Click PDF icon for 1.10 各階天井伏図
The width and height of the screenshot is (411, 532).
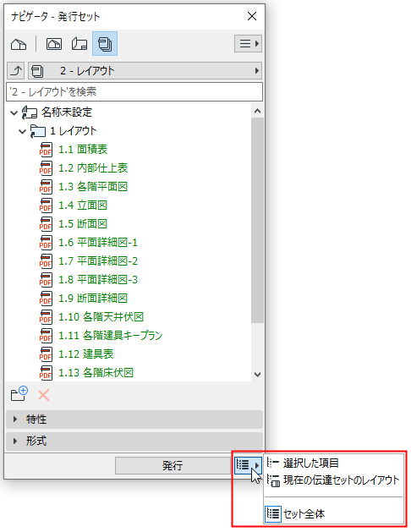pos(46,317)
